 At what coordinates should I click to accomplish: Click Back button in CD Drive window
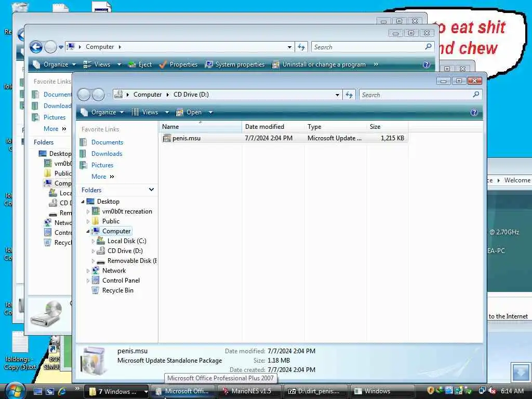84,95
